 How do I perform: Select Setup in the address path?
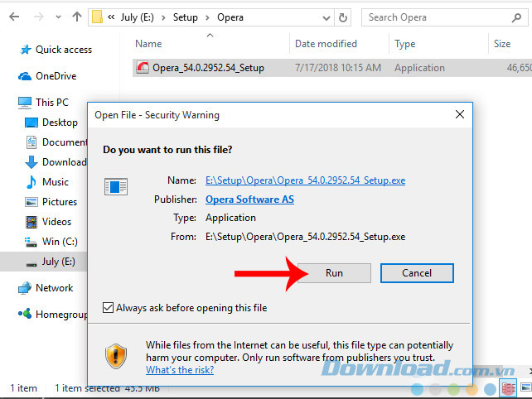click(x=186, y=17)
